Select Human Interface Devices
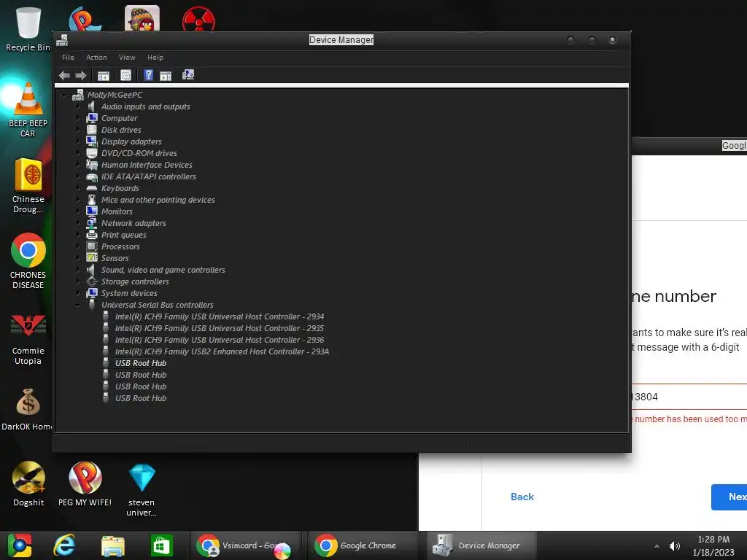 [x=147, y=165]
